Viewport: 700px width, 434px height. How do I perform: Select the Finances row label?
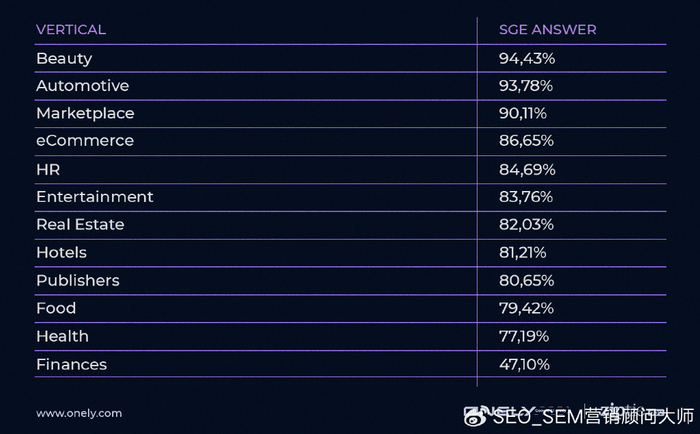coord(71,365)
